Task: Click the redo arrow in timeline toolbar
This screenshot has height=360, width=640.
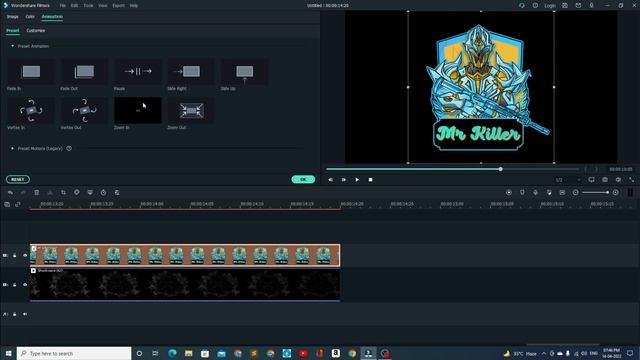Action: tap(23, 192)
